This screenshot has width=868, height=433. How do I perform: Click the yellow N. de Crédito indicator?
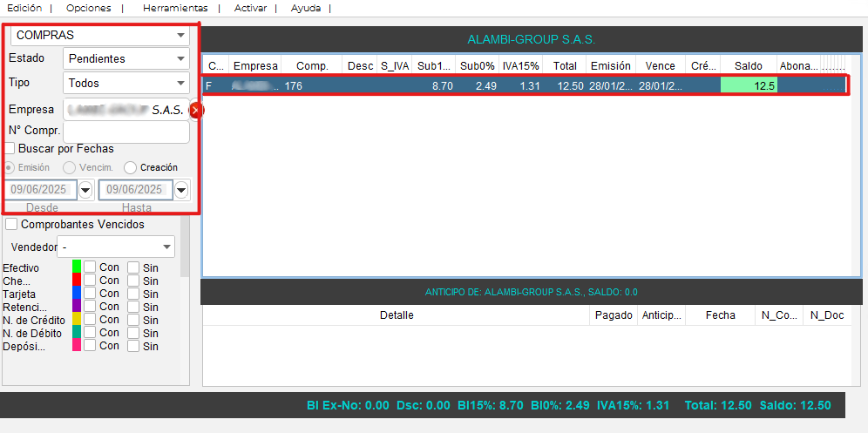(77, 320)
